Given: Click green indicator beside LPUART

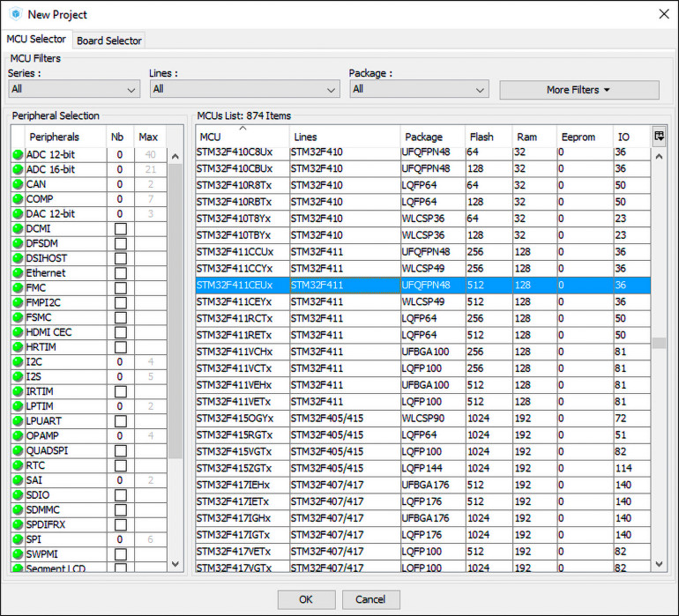Looking at the screenshot, I should coord(18,421).
